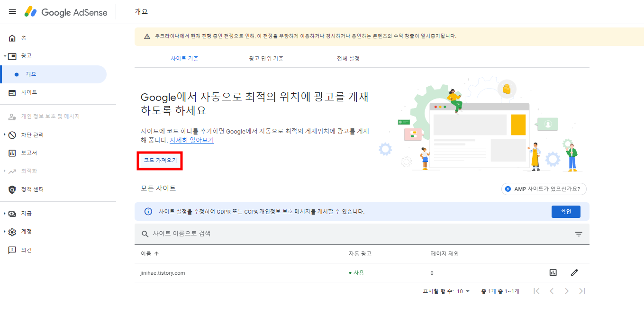Screen dimensions: 644x333
Task: Click the 코드 가져오기 button
Action: (160, 161)
